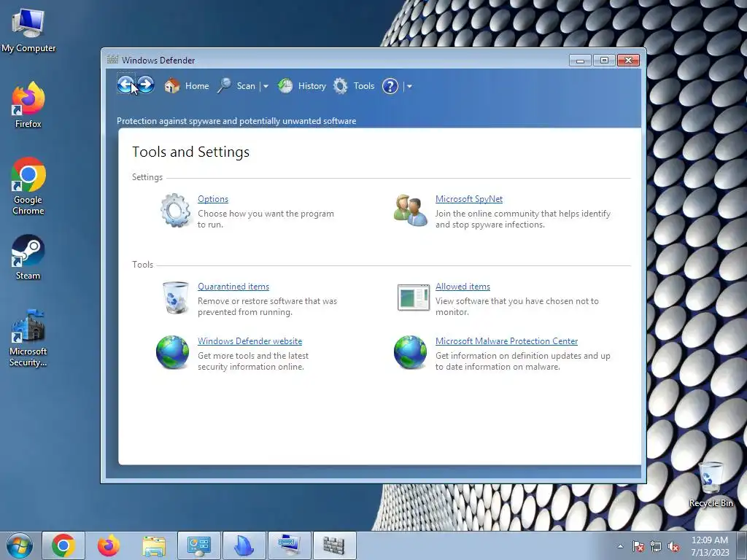
Task: Select the My Computer desktop icon
Action: click(x=28, y=31)
